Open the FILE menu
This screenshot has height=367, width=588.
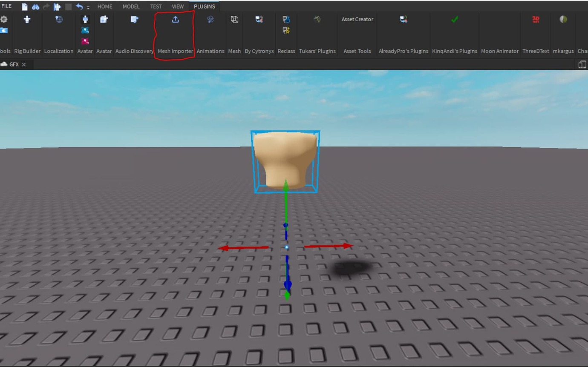coord(6,6)
